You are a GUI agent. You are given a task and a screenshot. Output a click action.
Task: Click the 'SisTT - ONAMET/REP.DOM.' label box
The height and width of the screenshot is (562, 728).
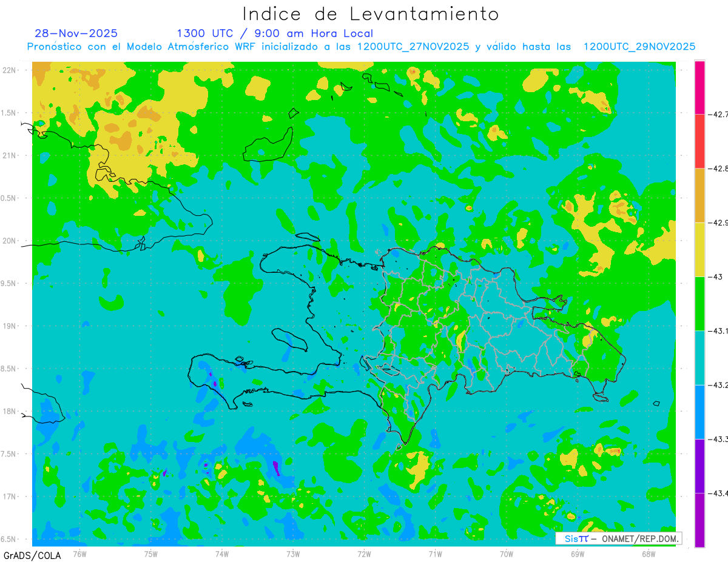(618, 538)
